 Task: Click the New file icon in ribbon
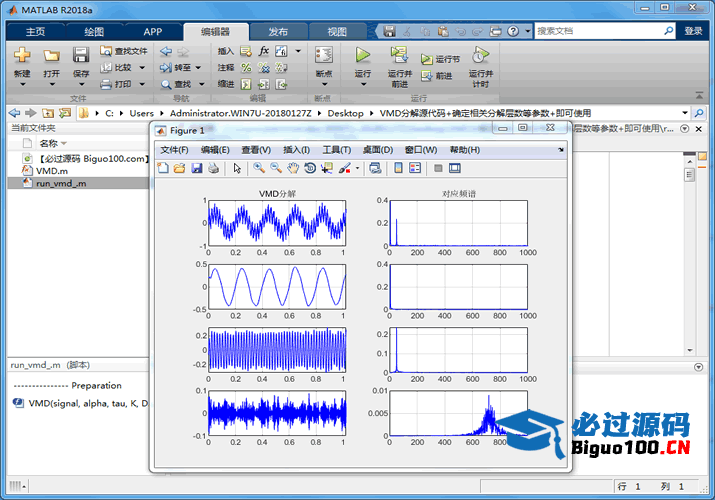click(22, 55)
